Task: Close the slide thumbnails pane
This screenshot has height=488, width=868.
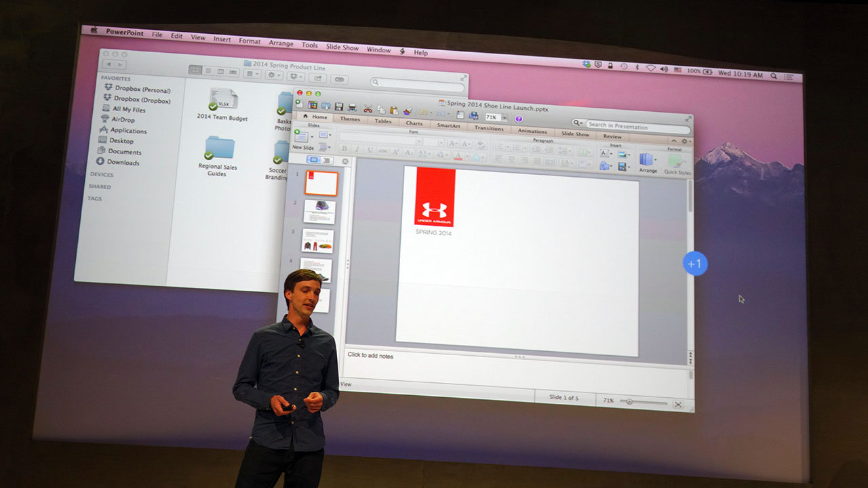Action: pos(345,161)
